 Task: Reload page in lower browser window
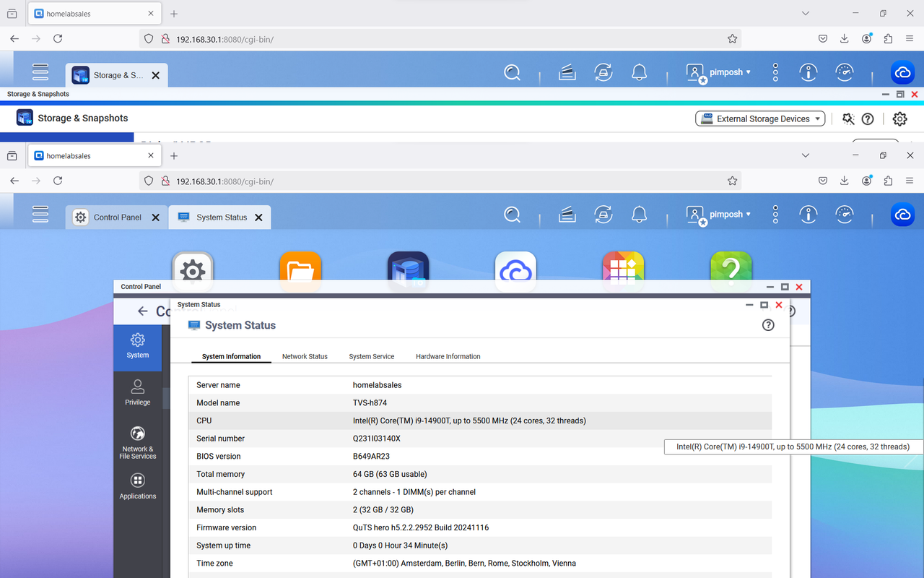click(58, 181)
